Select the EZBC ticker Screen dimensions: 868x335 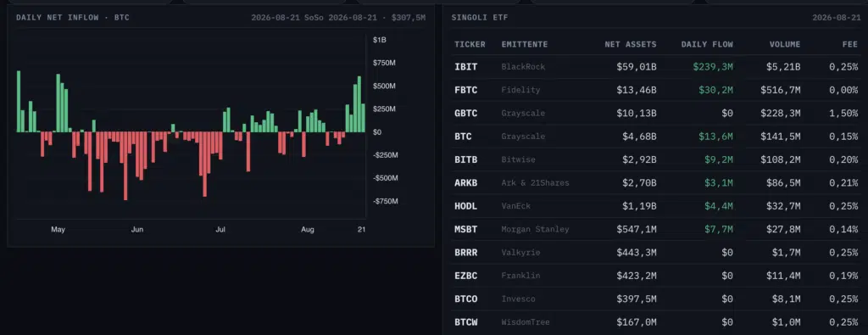466,275
